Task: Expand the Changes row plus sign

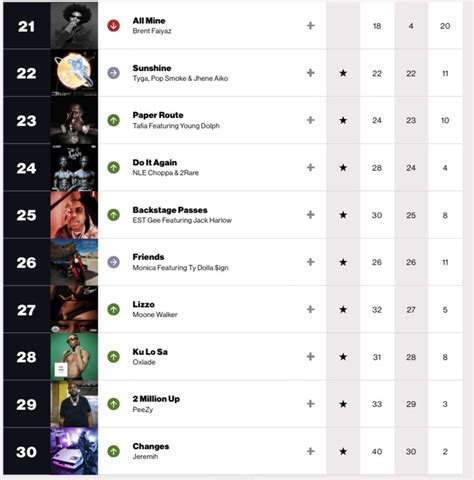Action: pyautogui.click(x=310, y=451)
